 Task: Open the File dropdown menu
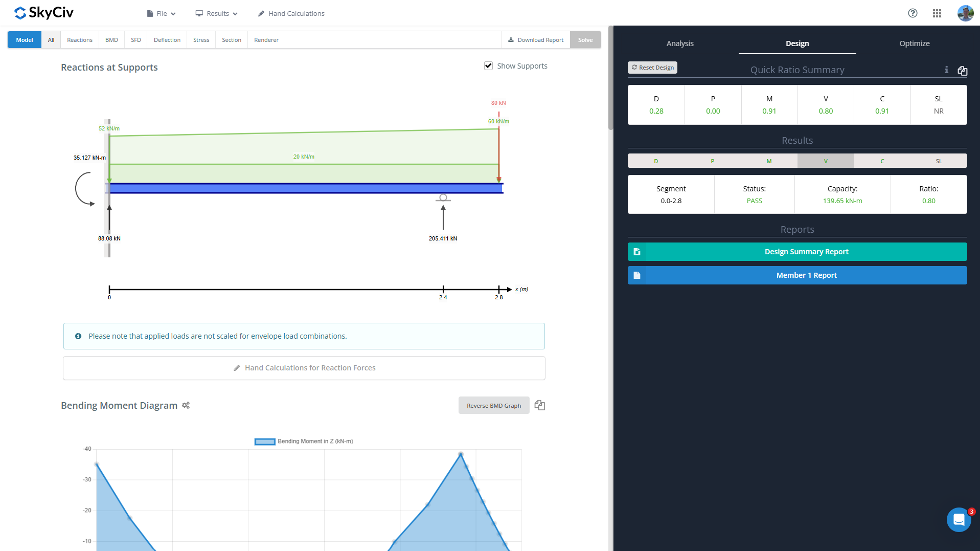[x=162, y=13]
